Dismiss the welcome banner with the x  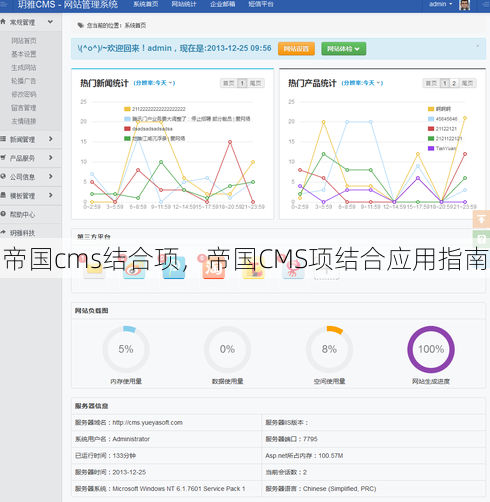point(477,46)
